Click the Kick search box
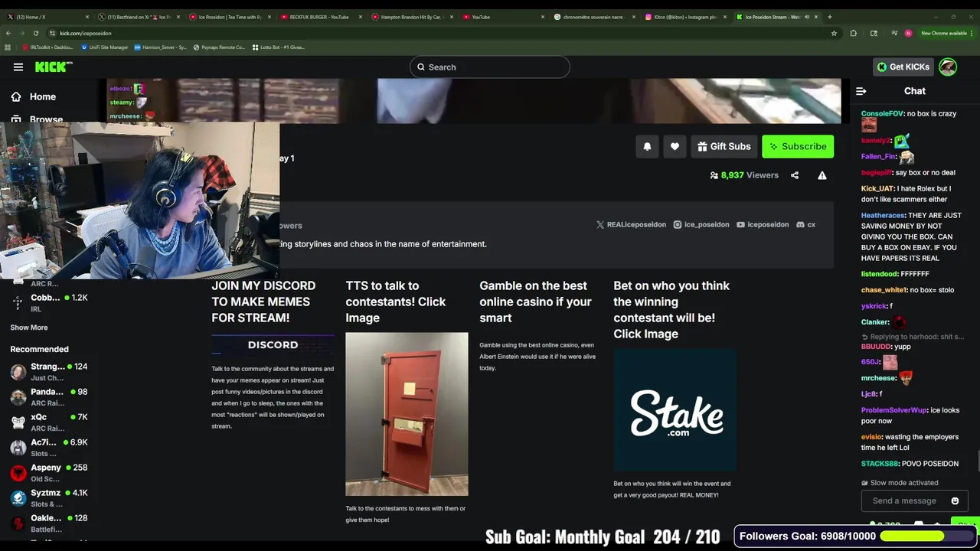The width and height of the screenshot is (980, 551). click(490, 67)
